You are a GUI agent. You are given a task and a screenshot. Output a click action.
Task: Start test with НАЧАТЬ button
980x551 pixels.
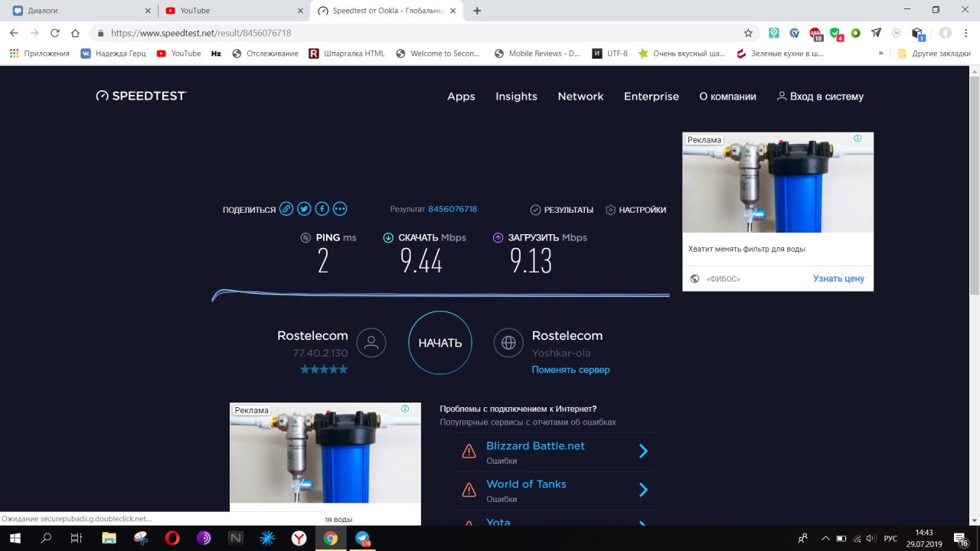click(440, 343)
